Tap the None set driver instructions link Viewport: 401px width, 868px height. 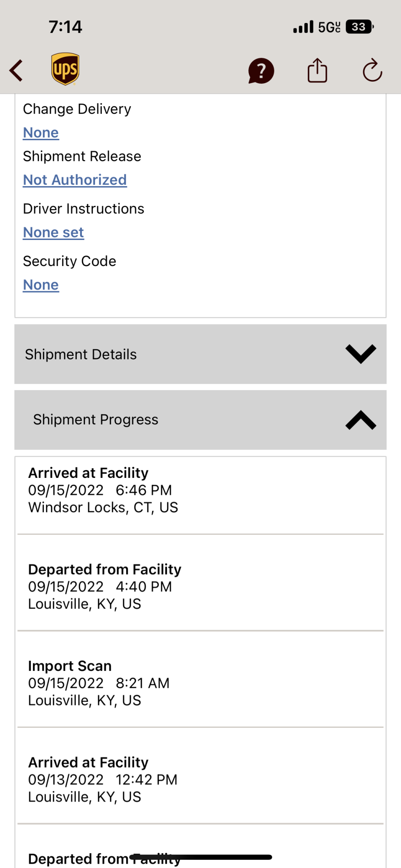(x=53, y=232)
